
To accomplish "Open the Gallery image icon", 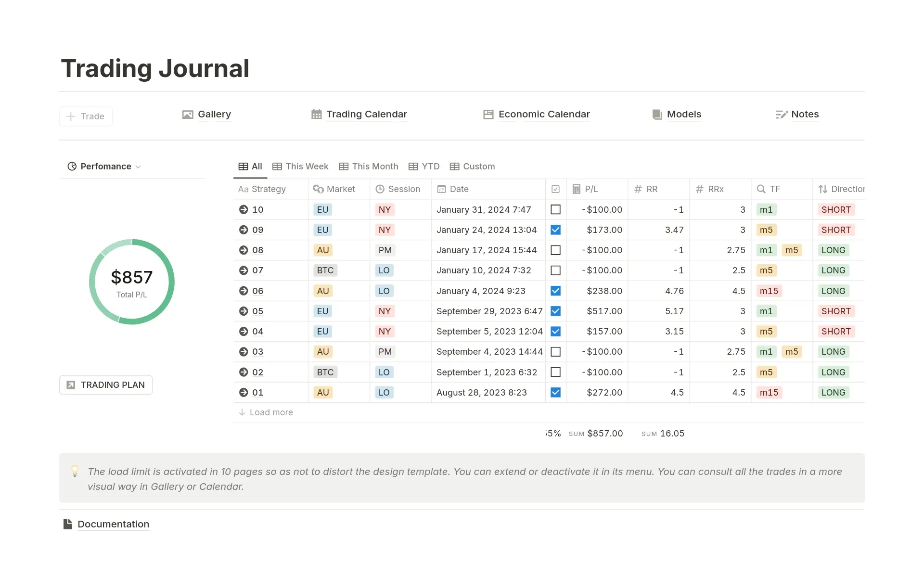I will [x=188, y=114].
